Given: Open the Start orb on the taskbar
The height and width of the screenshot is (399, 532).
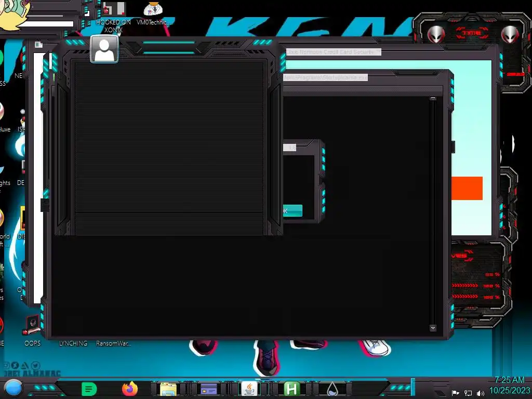Looking at the screenshot, I should (x=14, y=389).
